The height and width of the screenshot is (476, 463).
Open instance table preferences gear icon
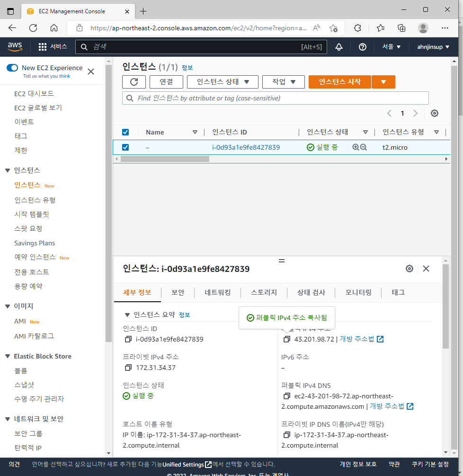point(435,113)
